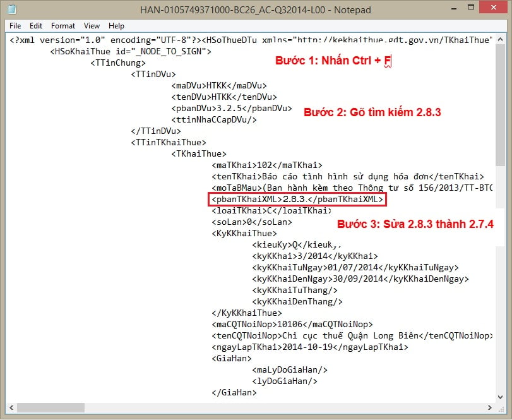Click the vertical scrollbar down arrow

pos(500,397)
